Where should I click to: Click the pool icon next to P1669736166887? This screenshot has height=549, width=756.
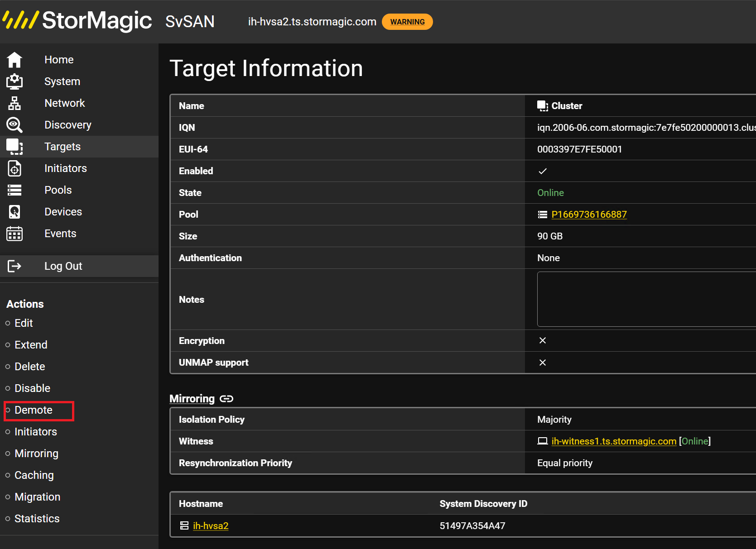click(x=542, y=215)
